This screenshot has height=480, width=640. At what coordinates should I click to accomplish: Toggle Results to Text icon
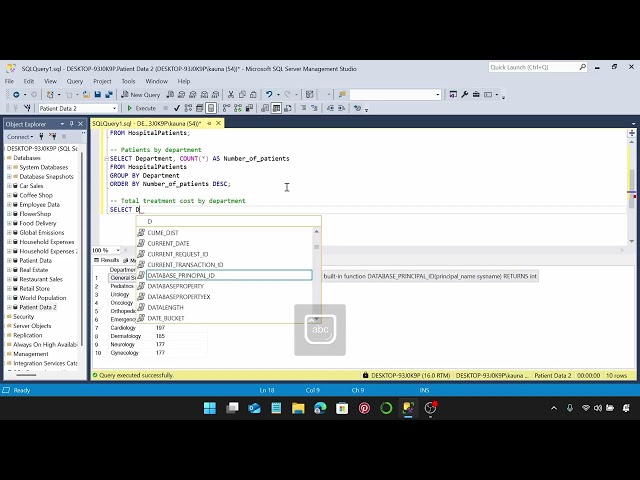(265, 108)
